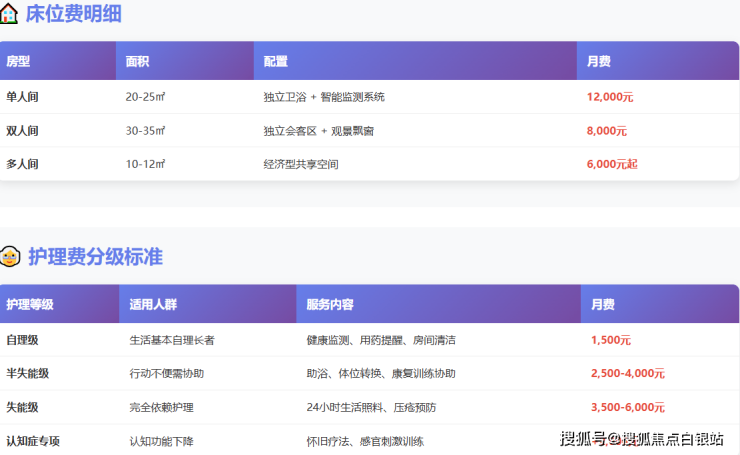
Task: Select the 自理级 care level row
Action: point(22,340)
